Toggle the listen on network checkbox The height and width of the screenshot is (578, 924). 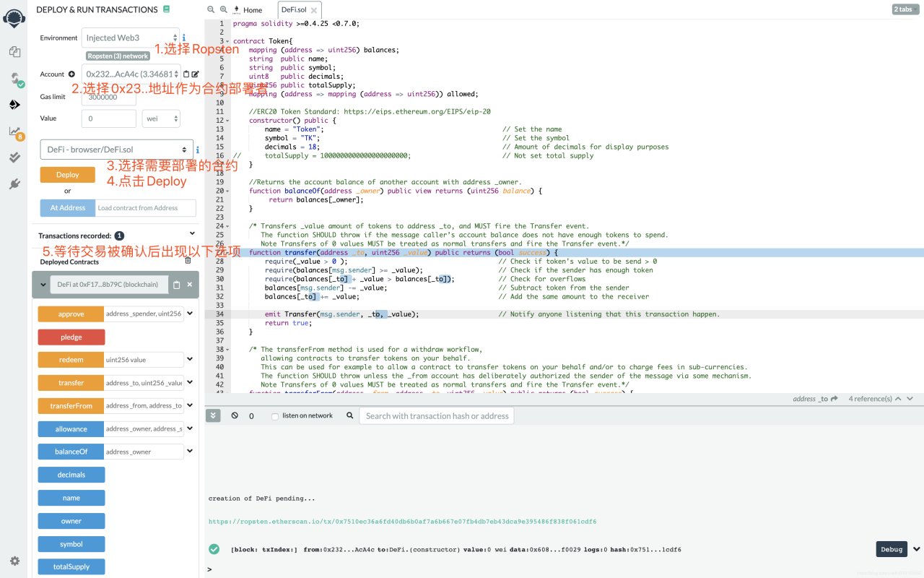[274, 416]
